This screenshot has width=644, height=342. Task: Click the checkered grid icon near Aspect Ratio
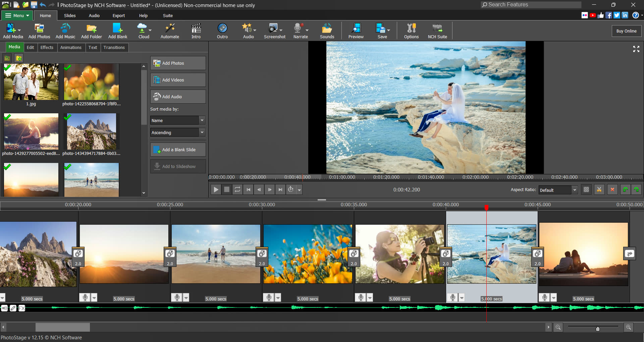pyautogui.click(x=586, y=189)
